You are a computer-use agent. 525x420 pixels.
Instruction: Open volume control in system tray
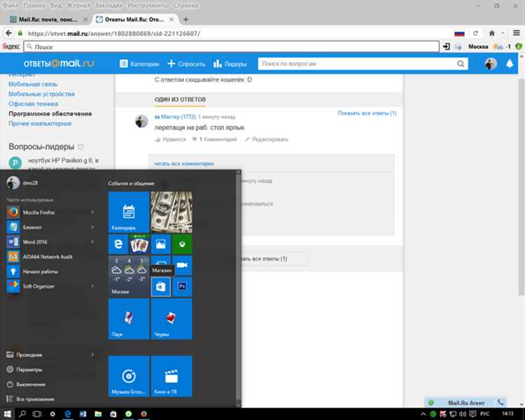[x=463, y=414]
